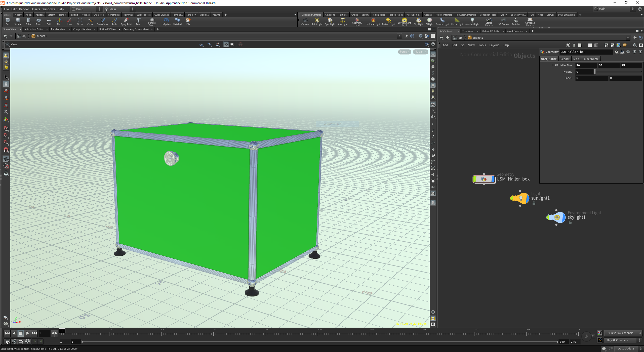This screenshot has height=352, width=644.
Task: Click the Height slider
Action: click(618, 72)
